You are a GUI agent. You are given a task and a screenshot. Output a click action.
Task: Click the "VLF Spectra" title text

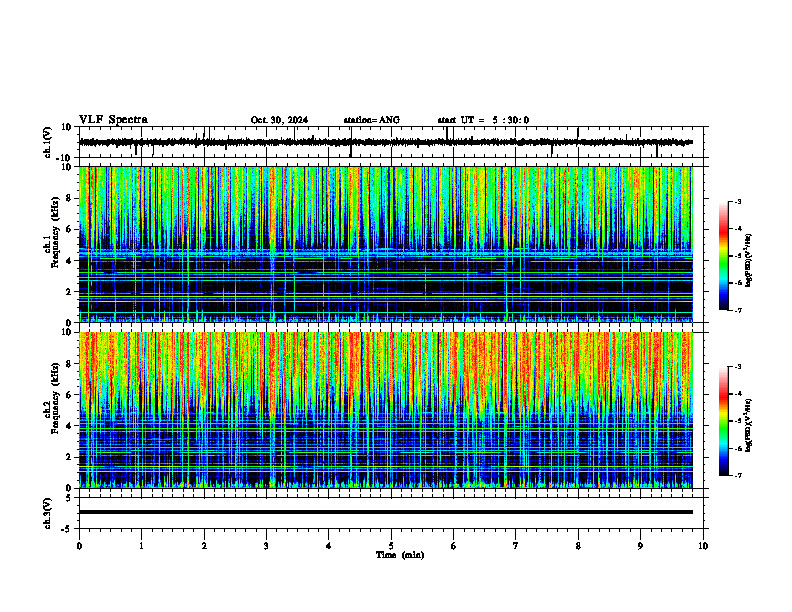click(x=113, y=120)
